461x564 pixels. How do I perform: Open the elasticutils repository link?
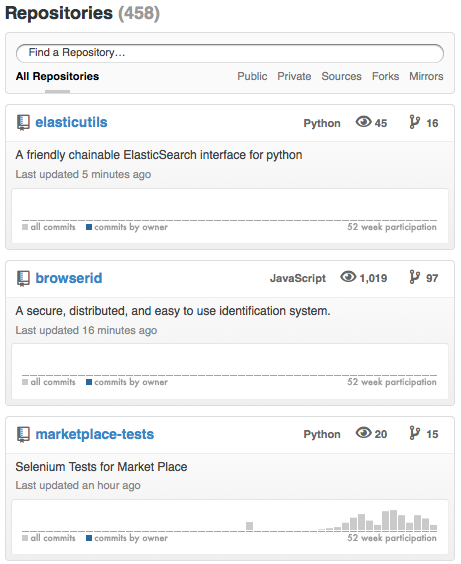[x=71, y=122]
